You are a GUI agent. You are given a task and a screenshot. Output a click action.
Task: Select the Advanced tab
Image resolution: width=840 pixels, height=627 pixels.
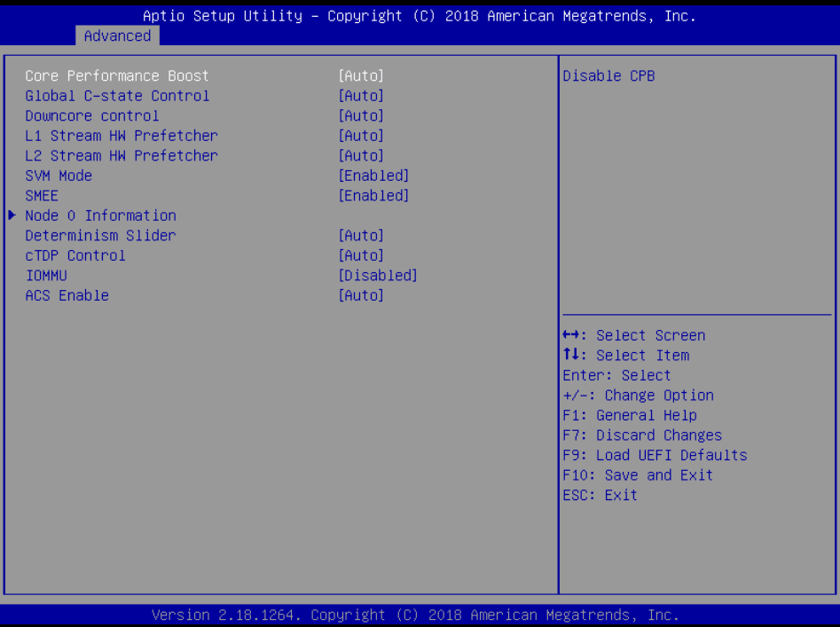pyautogui.click(x=117, y=35)
